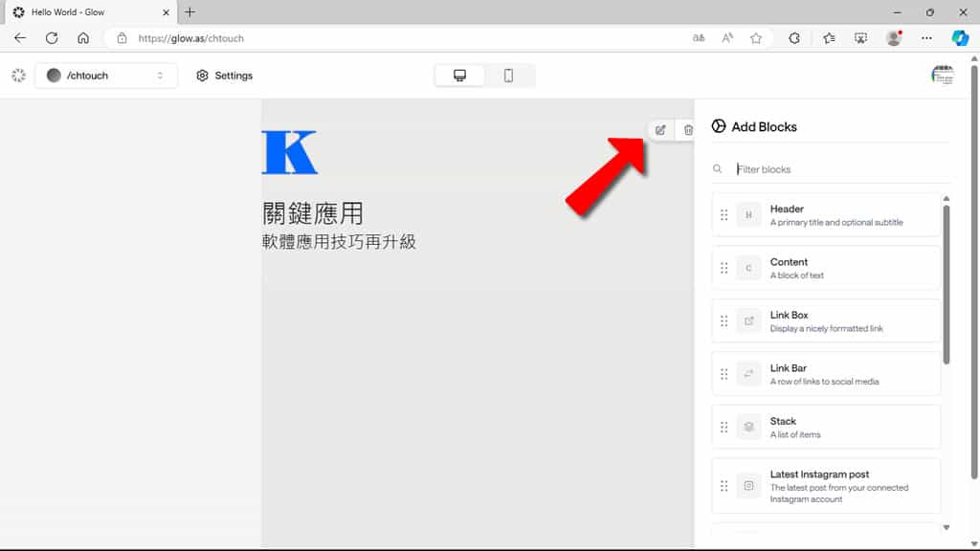Open the browser home page
The height and width of the screenshot is (551, 980).
point(83,38)
